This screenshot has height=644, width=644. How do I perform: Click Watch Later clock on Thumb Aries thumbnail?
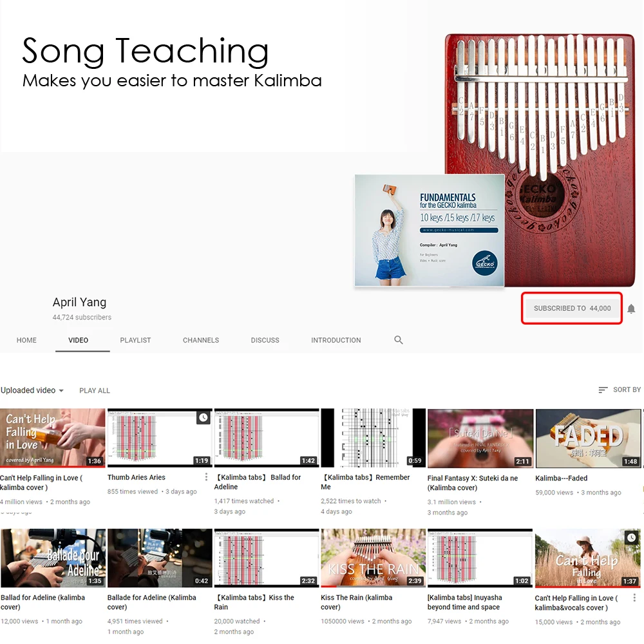tap(204, 418)
